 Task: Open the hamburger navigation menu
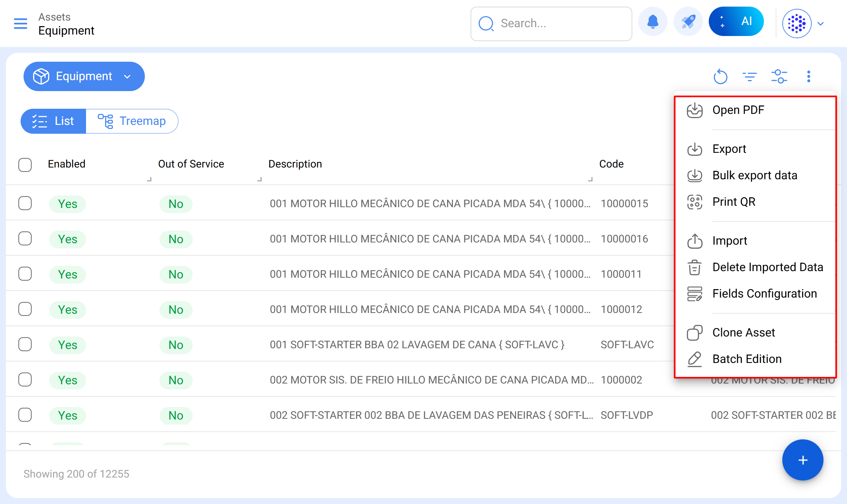pyautogui.click(x=21, y=24)
